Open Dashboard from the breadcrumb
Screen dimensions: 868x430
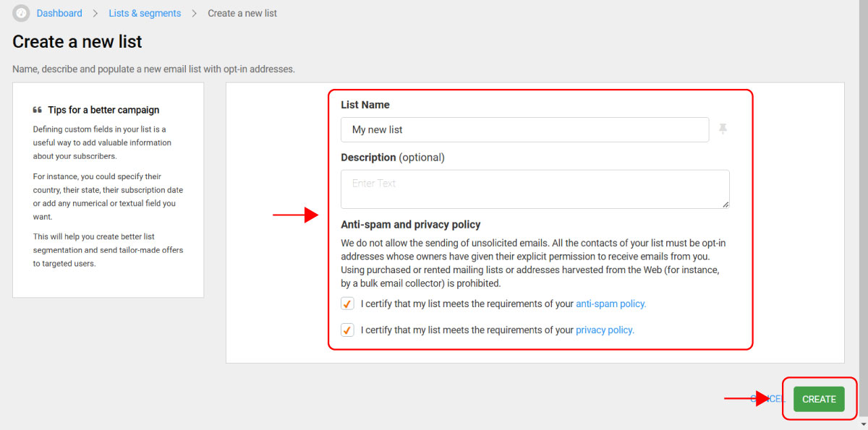point(59,13)
